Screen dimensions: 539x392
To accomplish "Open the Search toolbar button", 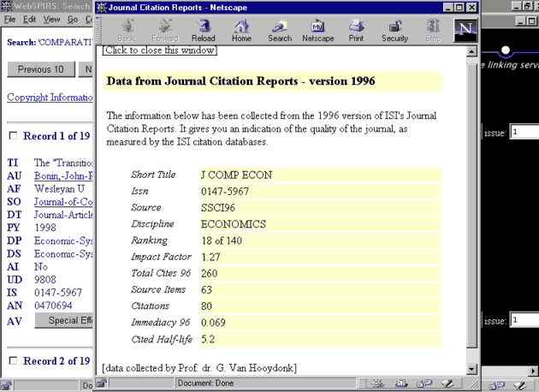I will click(x=280, y=30).
